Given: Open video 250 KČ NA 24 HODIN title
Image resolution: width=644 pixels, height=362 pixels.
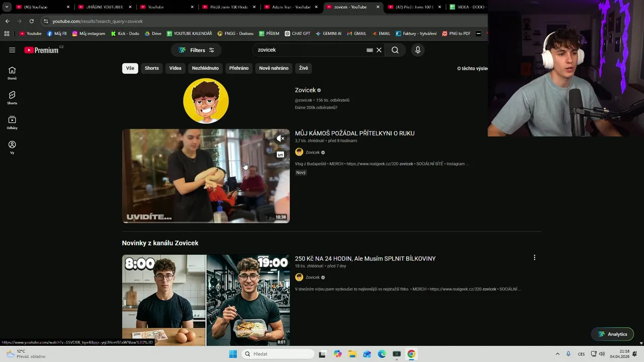Looking at the screenshot, I should [x=365, y=258].
